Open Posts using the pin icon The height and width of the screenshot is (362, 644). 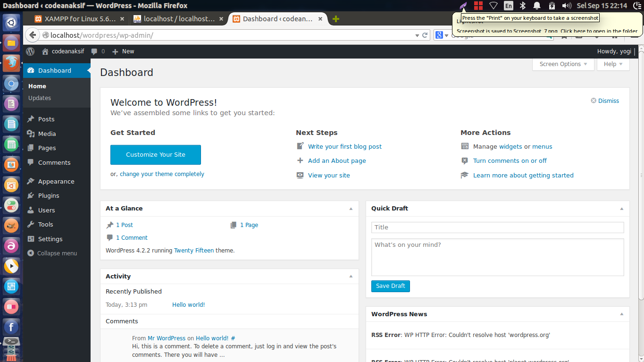click(31, 119)
